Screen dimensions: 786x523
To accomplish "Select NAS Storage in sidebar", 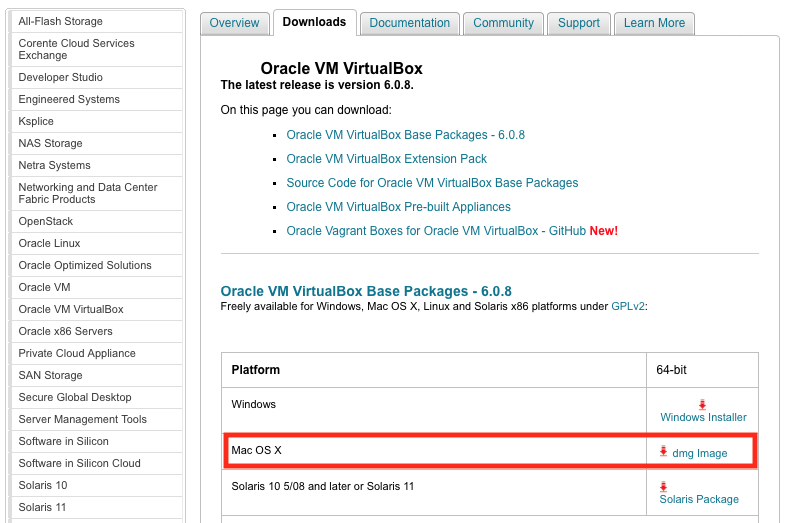I will pos(96,144).
